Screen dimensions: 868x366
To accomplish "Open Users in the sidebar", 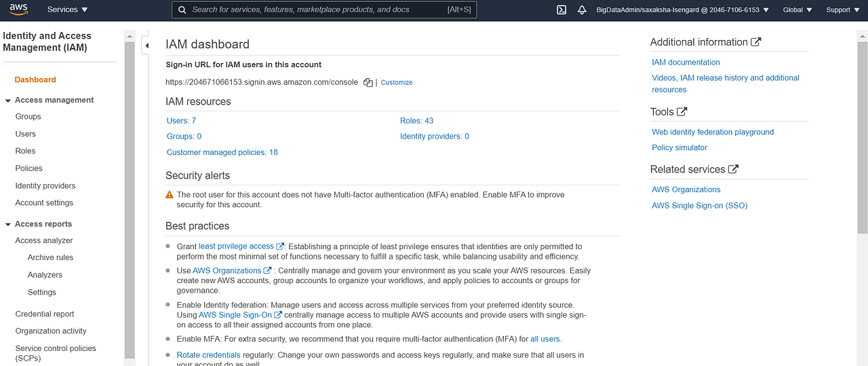I will click(x=26, y=134).
